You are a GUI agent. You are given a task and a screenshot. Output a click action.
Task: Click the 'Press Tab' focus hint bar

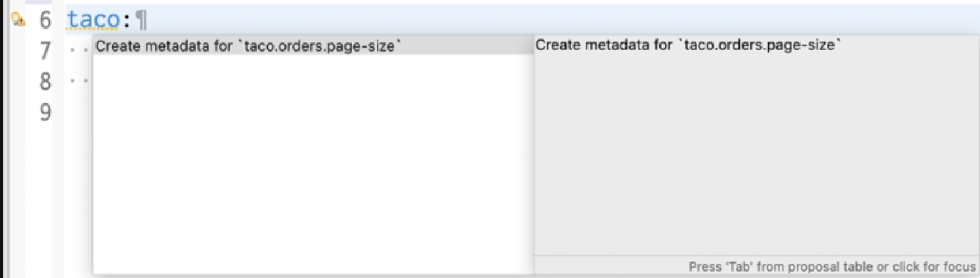(756, 266)
